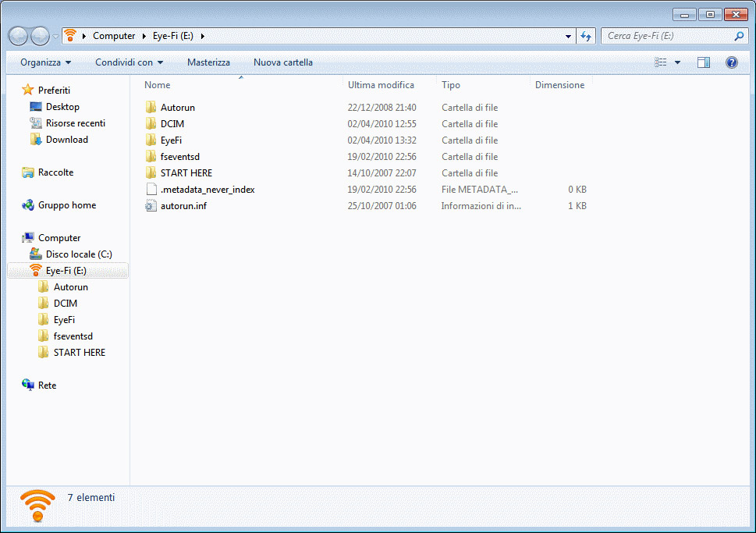Select the autorun.inf file icon

(x=151, y=206)
